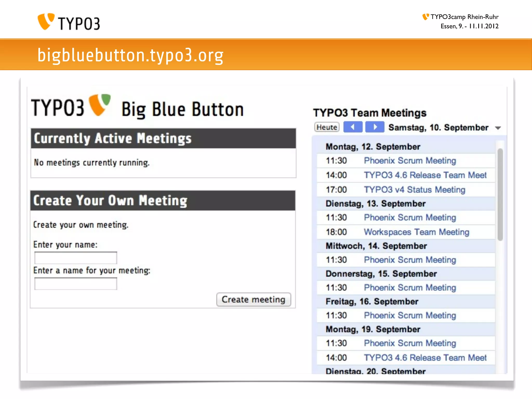Click the small TYPO3camp Rhein-Ruhr logo icon
The image size is (532, 399).
click(425, 17)
